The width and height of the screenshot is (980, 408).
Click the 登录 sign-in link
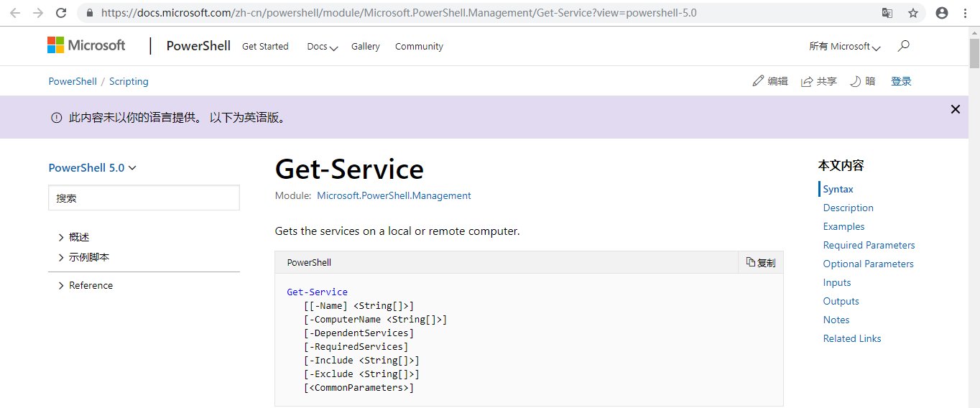901,81
